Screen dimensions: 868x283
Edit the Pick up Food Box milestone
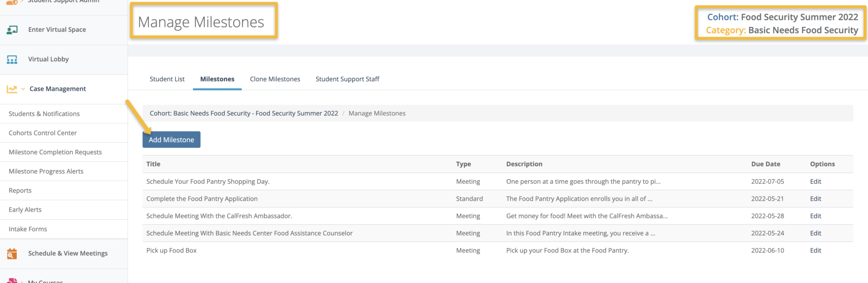pyautogui.click(x=815, y=250)
